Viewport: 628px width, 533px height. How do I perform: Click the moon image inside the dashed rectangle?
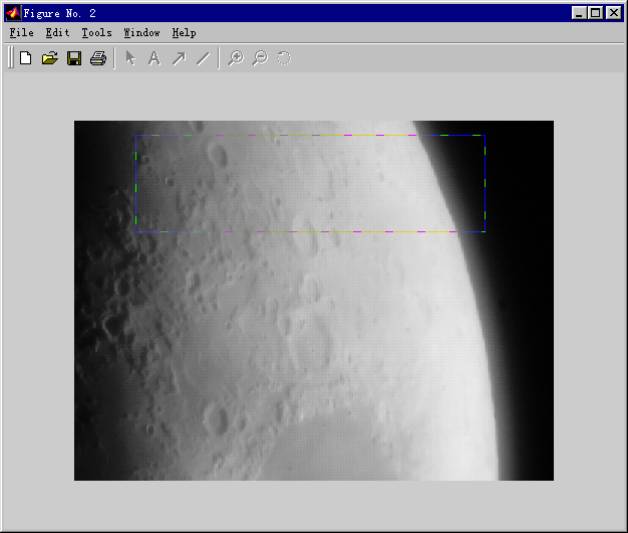(x=310, y=183)
